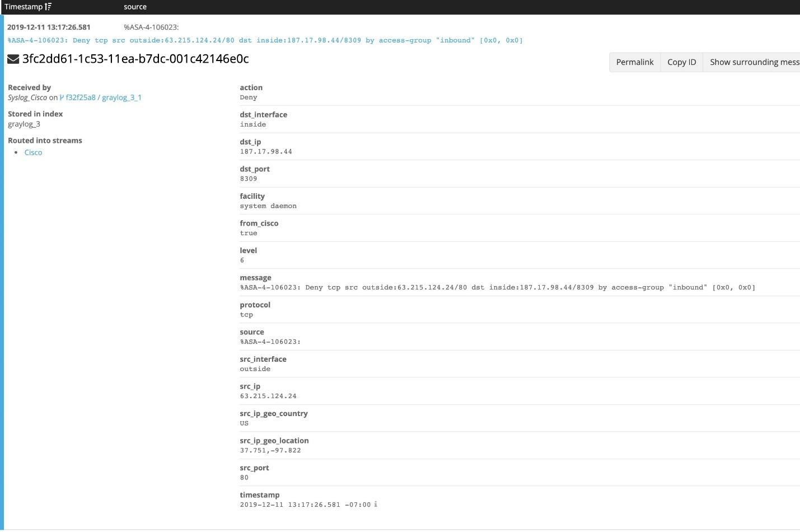Click the Permalink button

[634, 62]
